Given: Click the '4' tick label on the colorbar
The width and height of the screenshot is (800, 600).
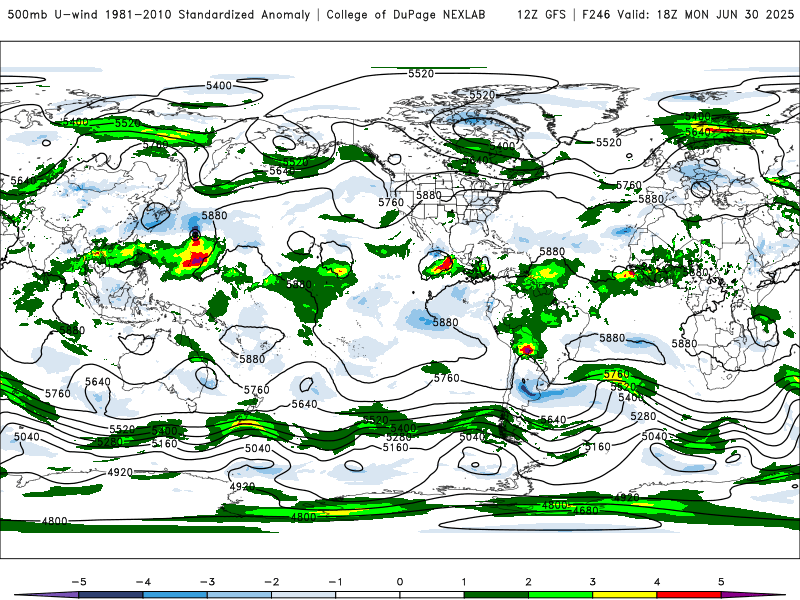Looking at the screenshot, I should click(x=657, y=582).
